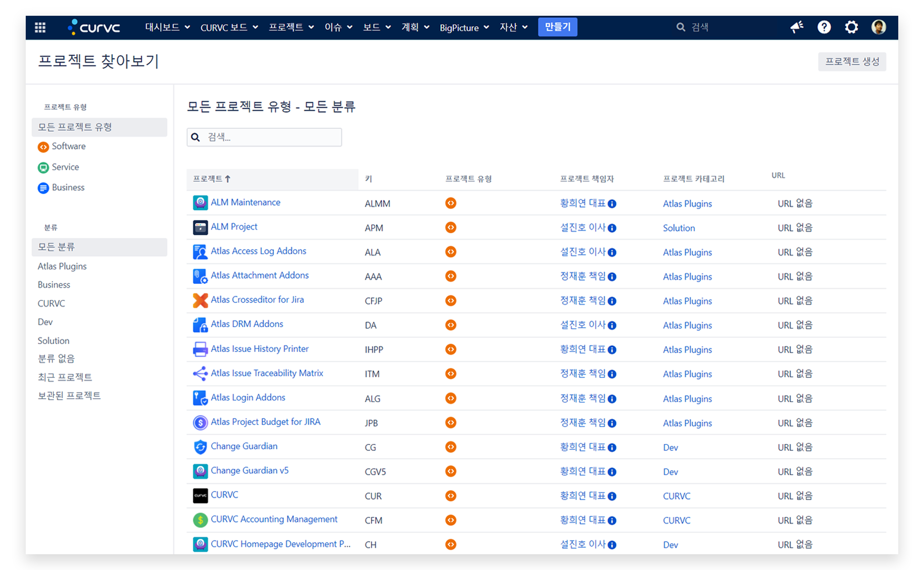Viewport: 924px width, 570px height.
Task: Click the CURVC Accounting Management dollar icon
Action: pyautogui.click(x=200, y=520)
